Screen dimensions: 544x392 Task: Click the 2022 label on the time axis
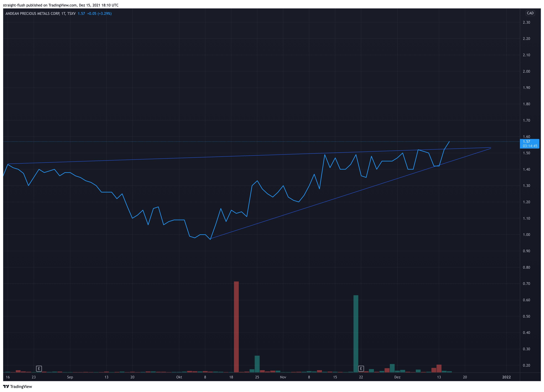(506, 377)
